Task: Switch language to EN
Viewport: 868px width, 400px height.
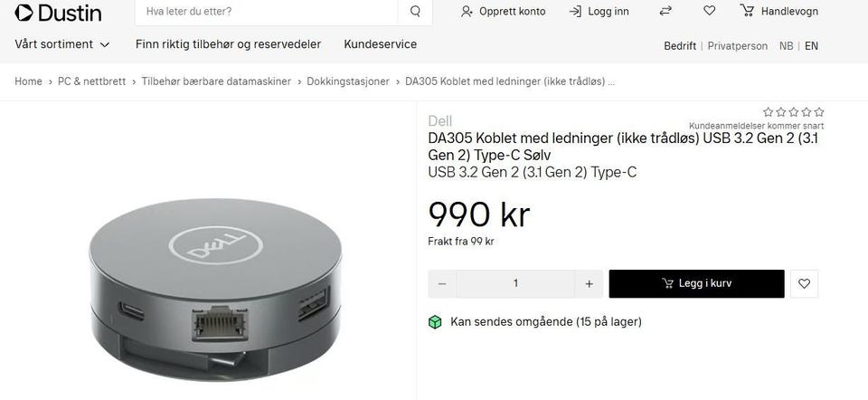Action: (811, 46)
